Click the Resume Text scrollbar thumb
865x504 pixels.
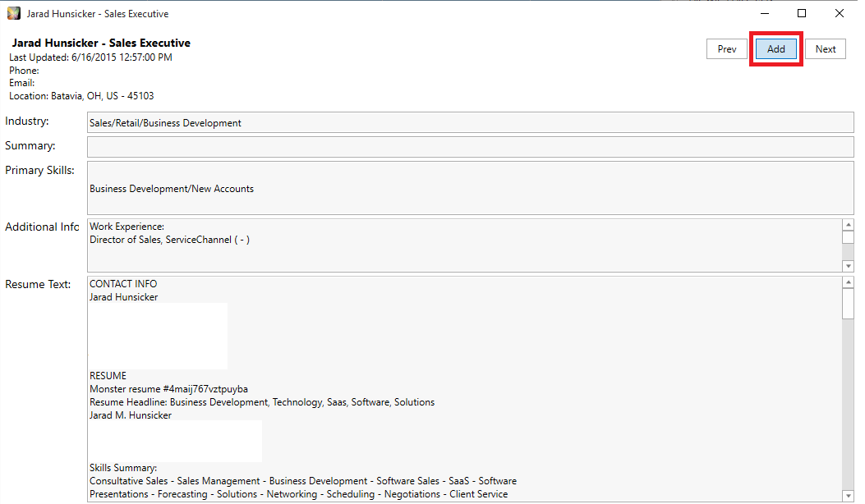pos(848,303)
